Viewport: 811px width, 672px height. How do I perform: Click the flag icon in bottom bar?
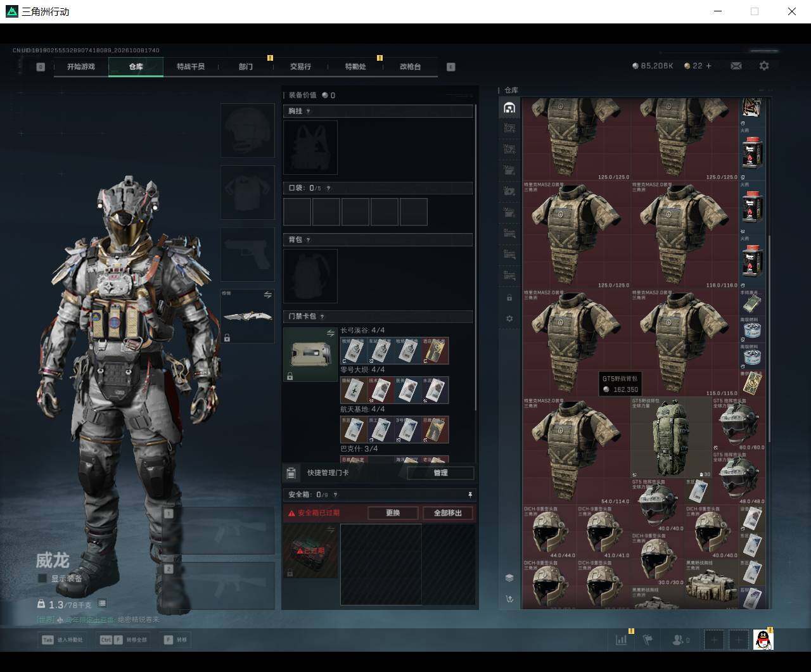click(648, 640)
